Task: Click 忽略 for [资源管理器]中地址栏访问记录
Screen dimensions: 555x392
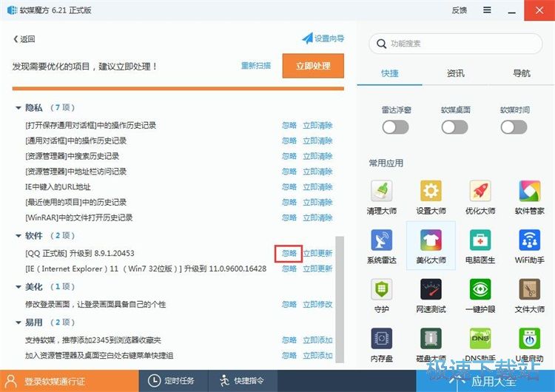Action: (x=289, y=172)
